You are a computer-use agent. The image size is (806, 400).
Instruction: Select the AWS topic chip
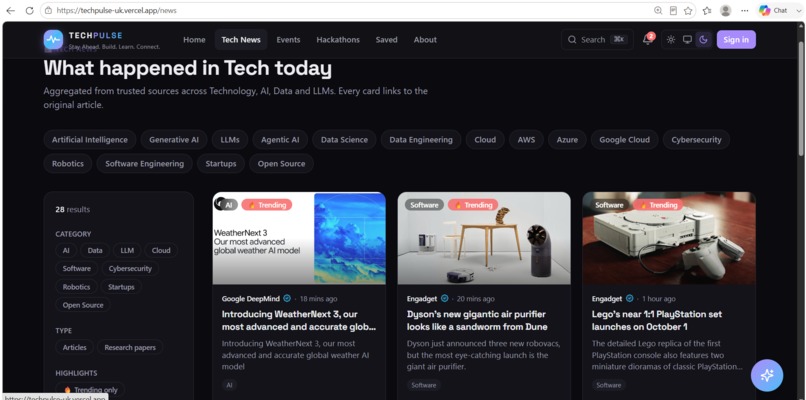pos(526,139)
